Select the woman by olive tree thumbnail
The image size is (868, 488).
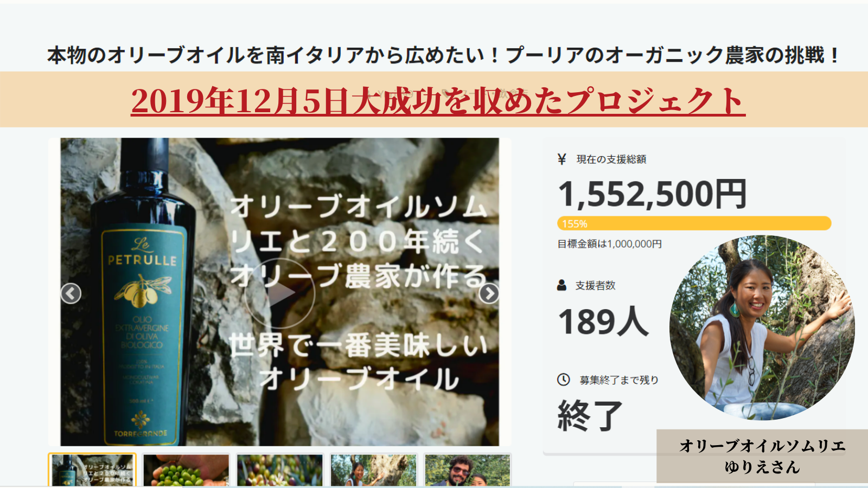coord(373,470)
